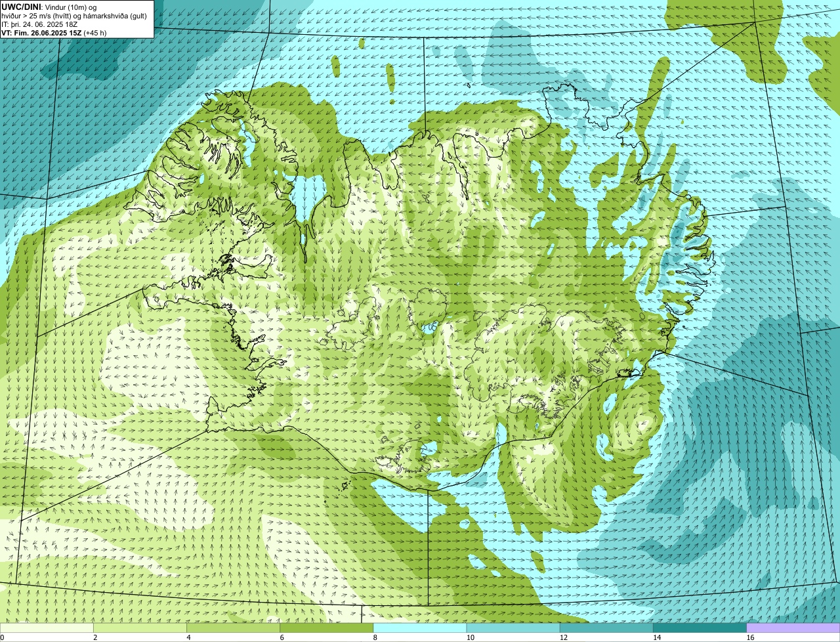Screen dimensions: 840x642
Task: Click the "(+45 h)" forecast offset text
Action: pyautogui.click(x=94, y=32)
